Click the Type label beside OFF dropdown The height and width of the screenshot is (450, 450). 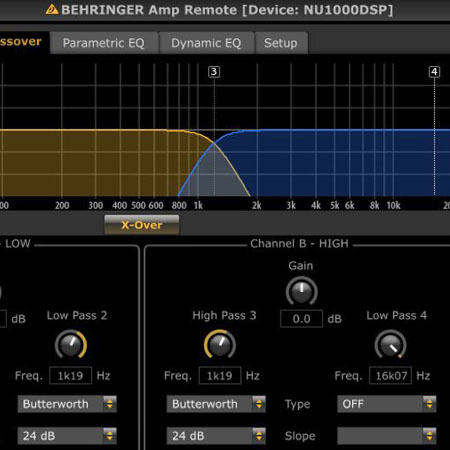point(297,404)
